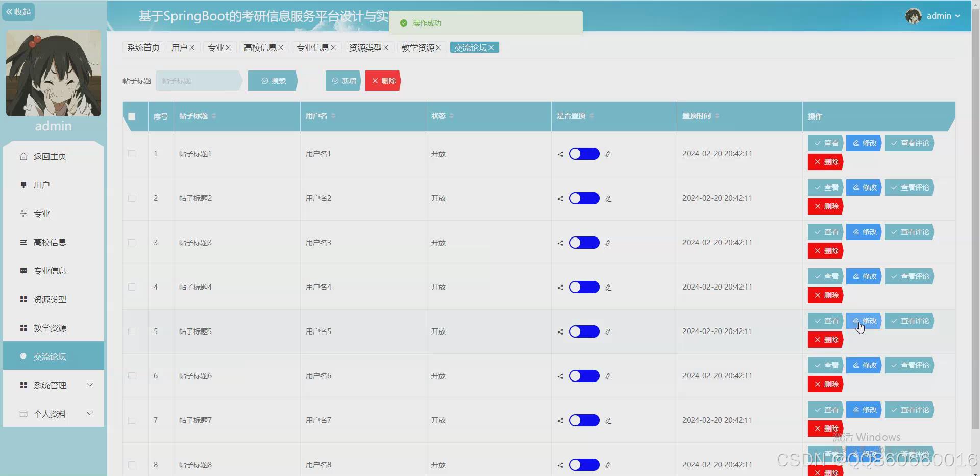
Task: Toggle the 是否置顶 switch for 帖子标题6
Action: click(x=584, y=376)
